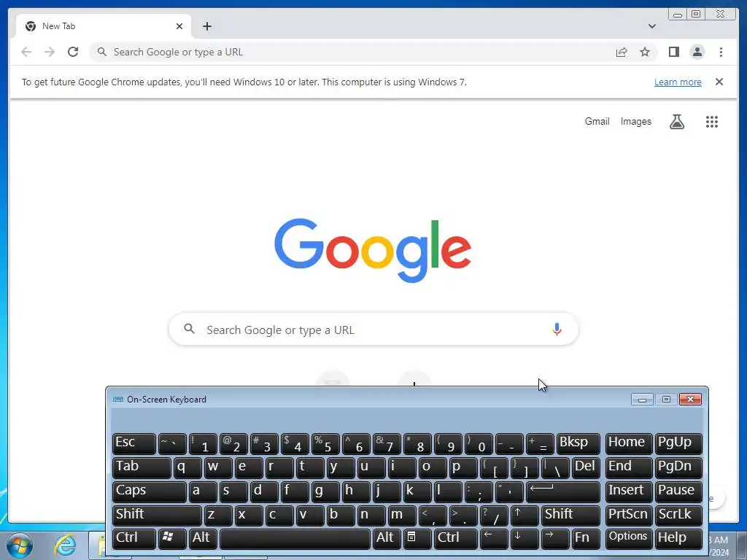The width and height of the screenshot is (747, 560).
Task: Open the Chrome side panel
Action: 673,52
